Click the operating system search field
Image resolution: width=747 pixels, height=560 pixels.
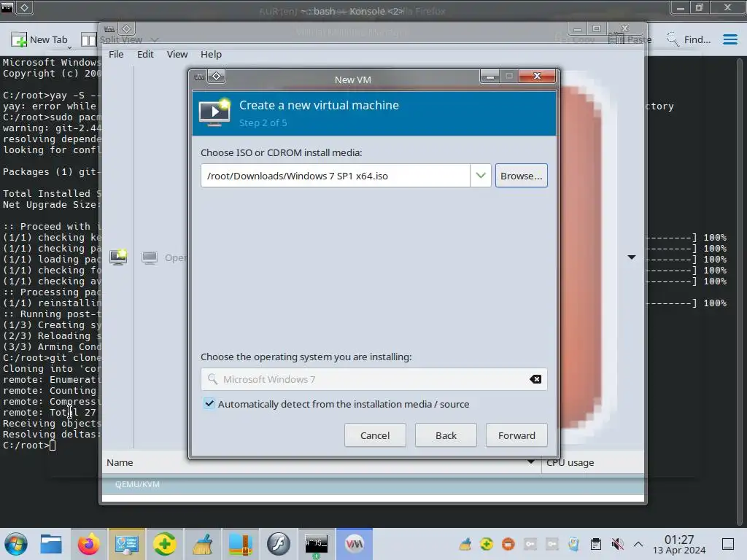click(374, 379)
